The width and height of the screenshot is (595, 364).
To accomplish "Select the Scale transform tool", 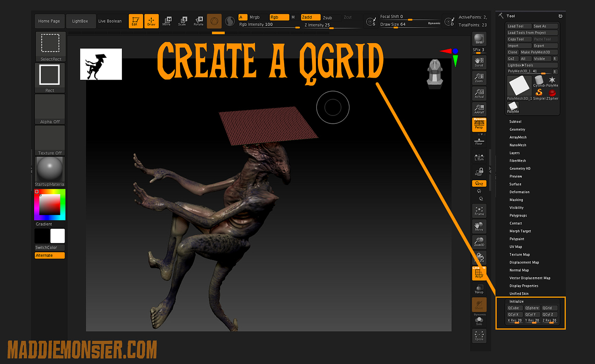I will click(182, 21).
